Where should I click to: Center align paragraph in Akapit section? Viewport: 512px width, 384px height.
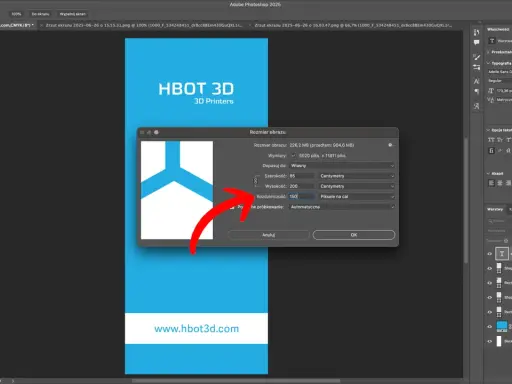[x=500, y=183]
